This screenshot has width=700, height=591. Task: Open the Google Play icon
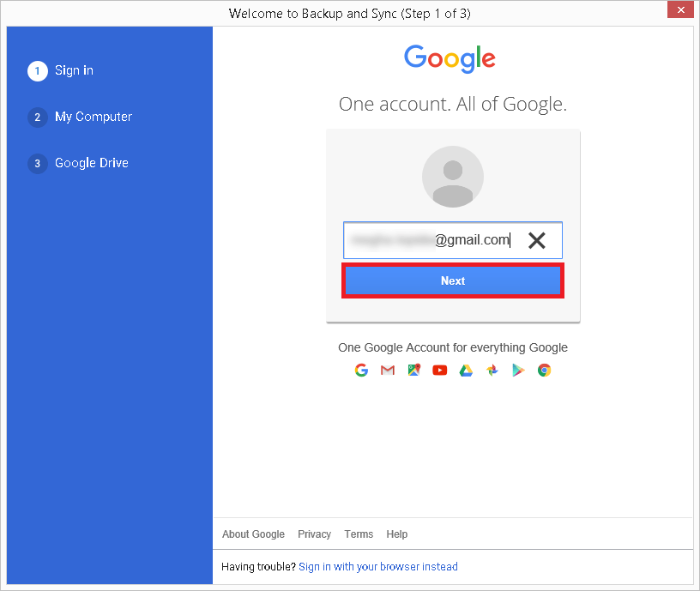tap(518, 370)
